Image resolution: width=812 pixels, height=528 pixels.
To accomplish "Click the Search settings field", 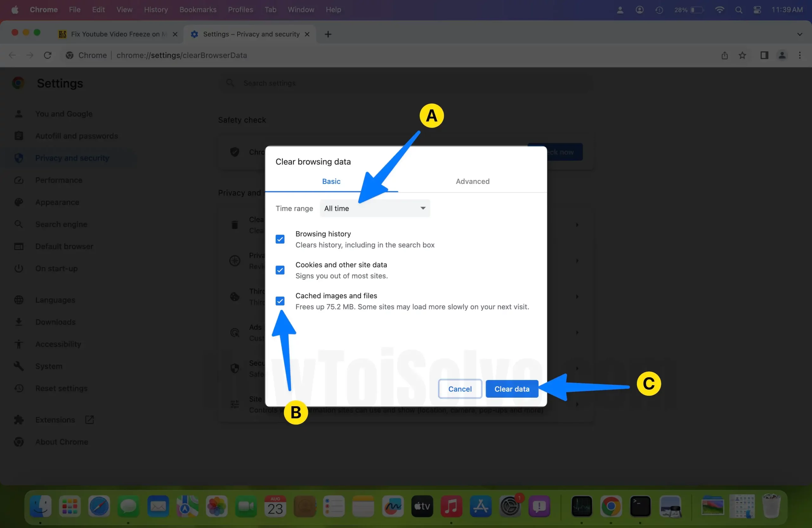I will [406, 83].
